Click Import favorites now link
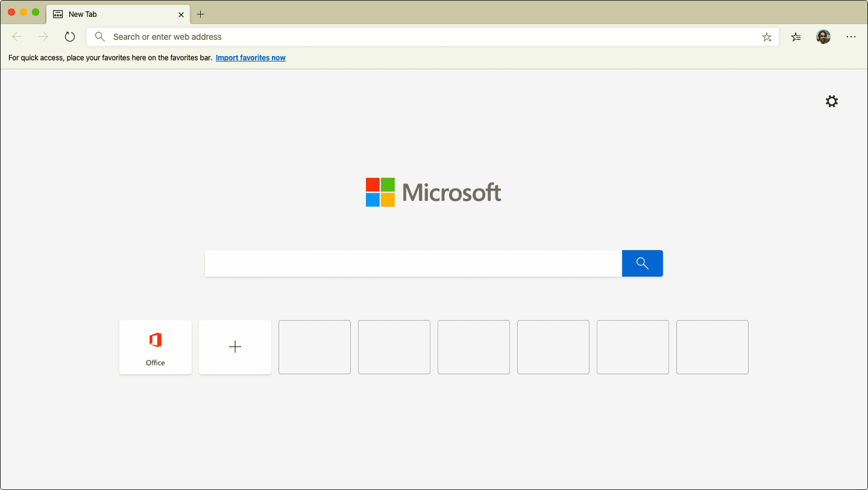 tap(251, 58)
